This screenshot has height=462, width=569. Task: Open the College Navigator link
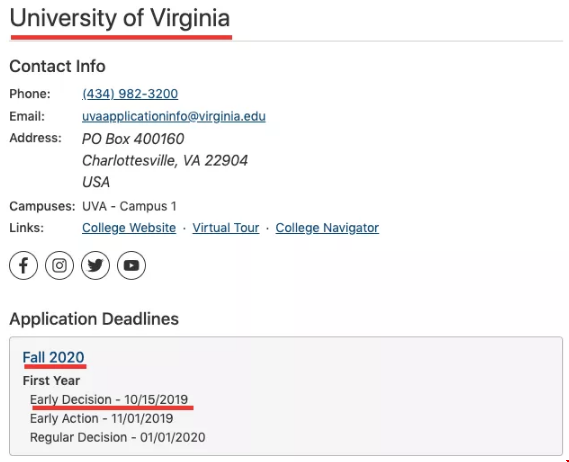coord(327,228)
